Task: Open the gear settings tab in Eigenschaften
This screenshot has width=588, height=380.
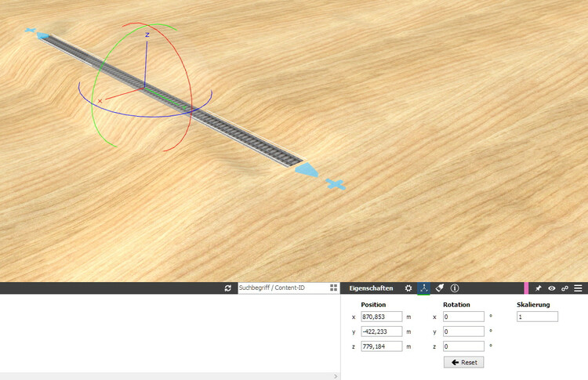Action: [408, 288]
